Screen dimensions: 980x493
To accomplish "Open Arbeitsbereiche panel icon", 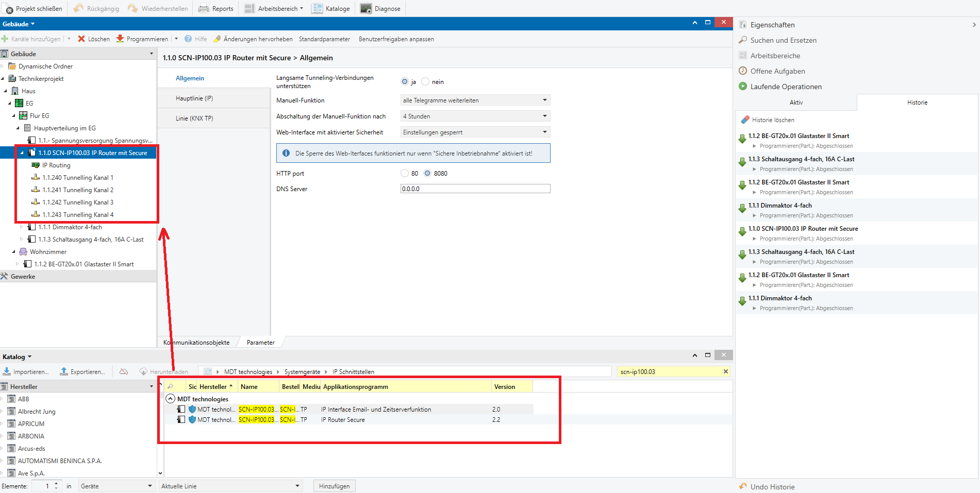I will pos(743,55).
